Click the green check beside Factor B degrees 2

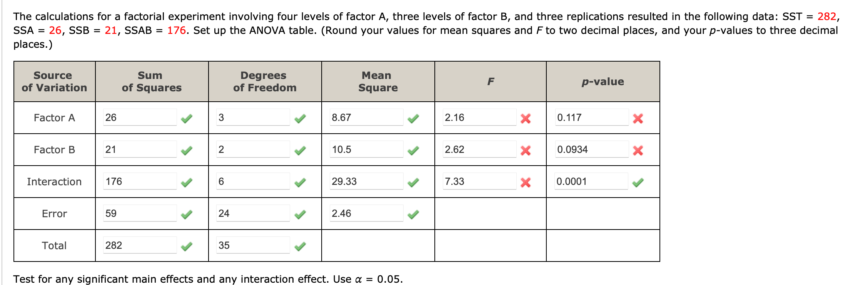[x=301, y=150]
